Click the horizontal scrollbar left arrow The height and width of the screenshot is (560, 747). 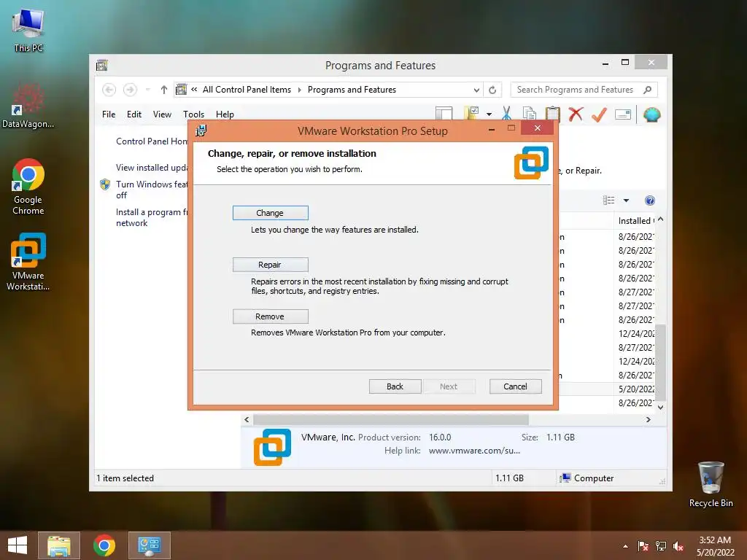[x=247, y=419]
